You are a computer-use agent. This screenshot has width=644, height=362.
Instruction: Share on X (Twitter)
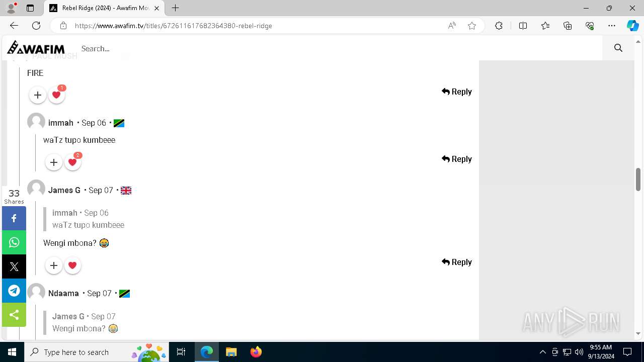tap(14, 266)
